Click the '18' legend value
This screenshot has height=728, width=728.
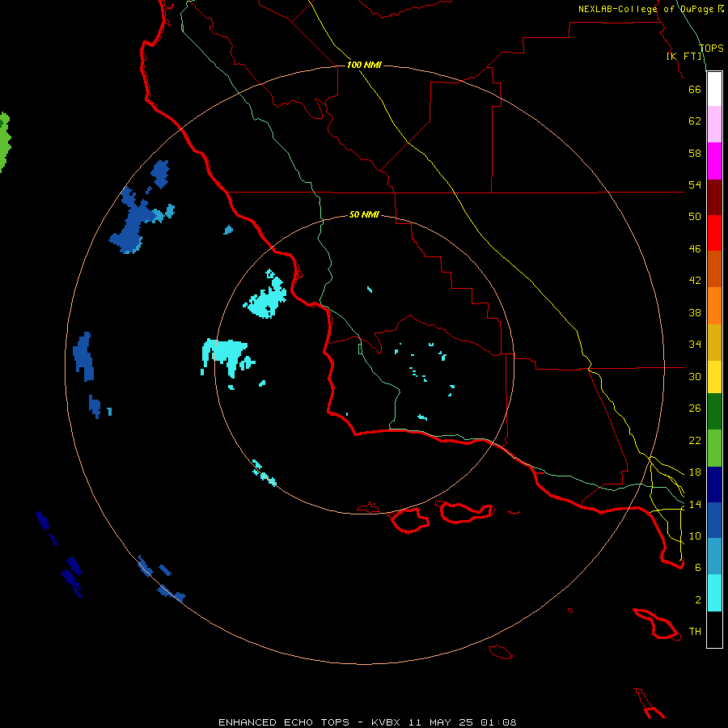tap(695, 472)
